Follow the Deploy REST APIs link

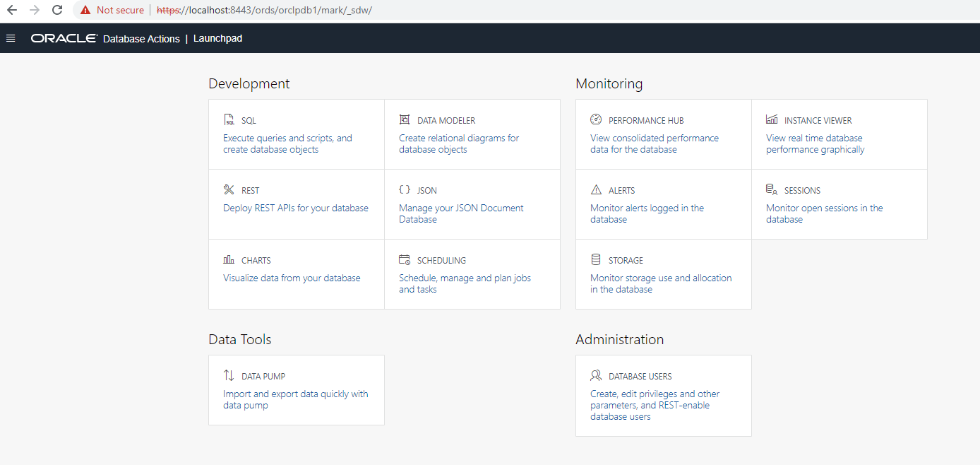click(296, 208)
